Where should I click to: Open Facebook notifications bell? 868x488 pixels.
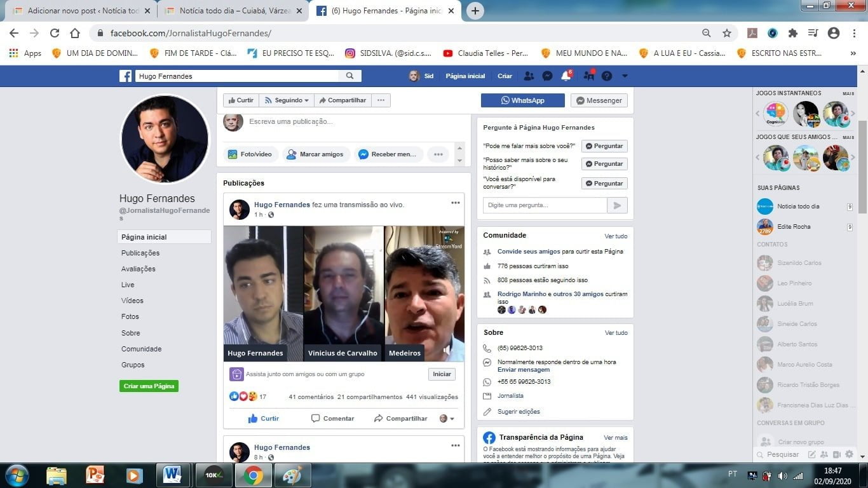click(566, 76)
